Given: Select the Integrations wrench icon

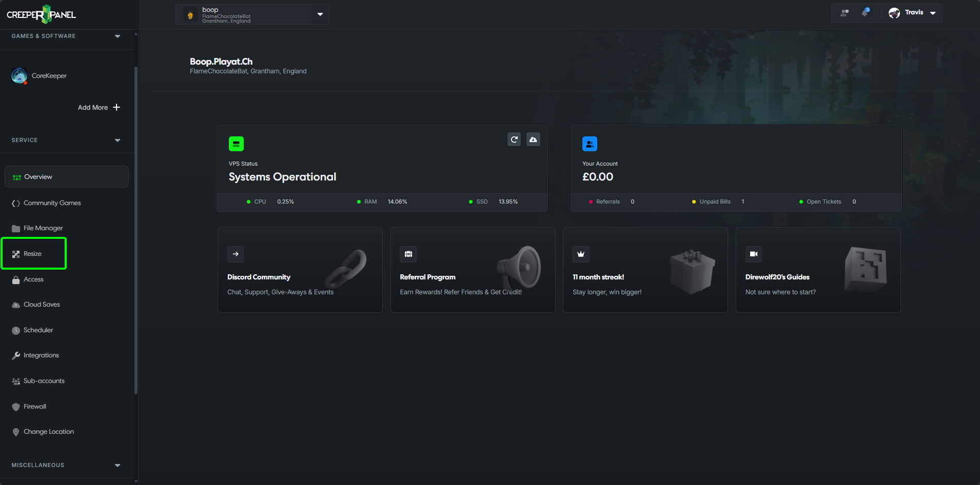Looking at the screenshot, I should (x=16, y=355).
